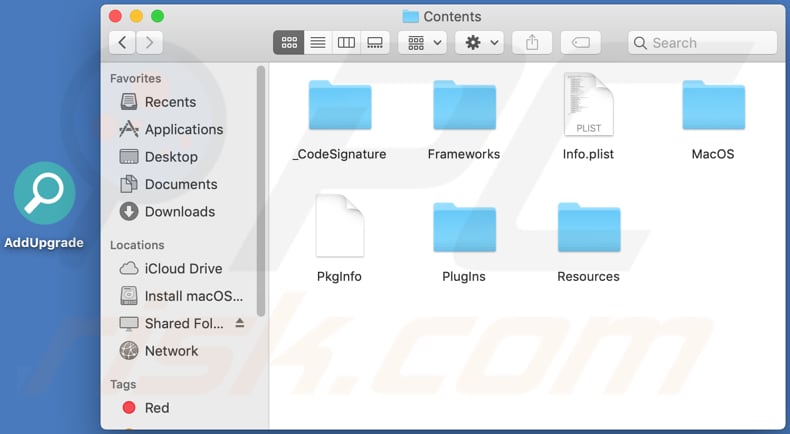Open the MacOS folder

coord(713,107)
